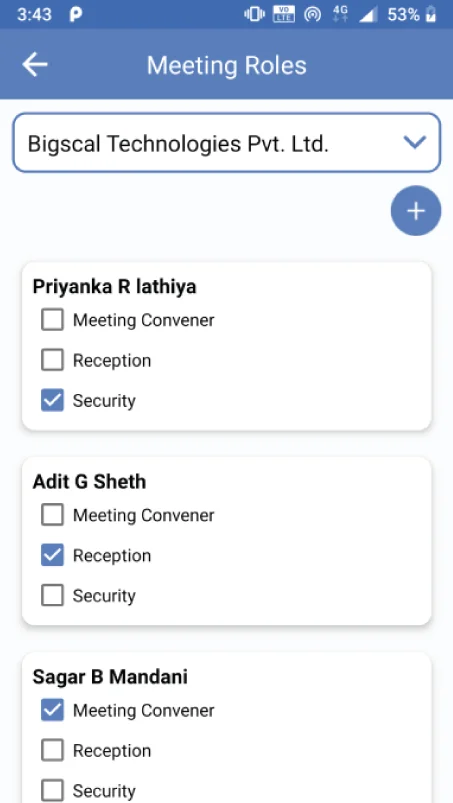Check Meeting Convener for Priyanka R lathiya
The width and height of the screenshot is (453, 803).
[x=52, y=320]
